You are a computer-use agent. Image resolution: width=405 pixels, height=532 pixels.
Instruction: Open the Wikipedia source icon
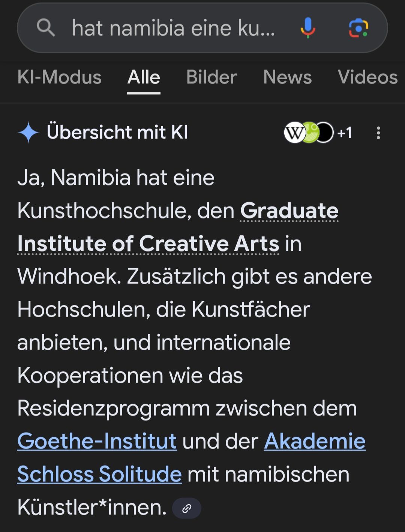pos(294,133)
